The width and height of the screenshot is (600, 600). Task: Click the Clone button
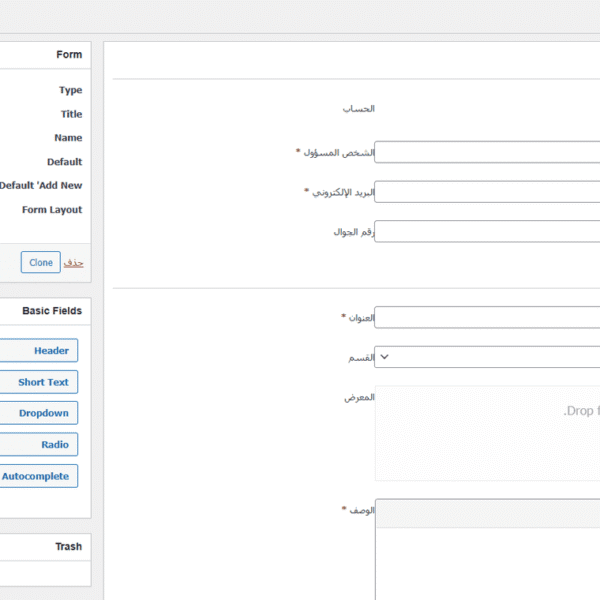coord(41,262)
